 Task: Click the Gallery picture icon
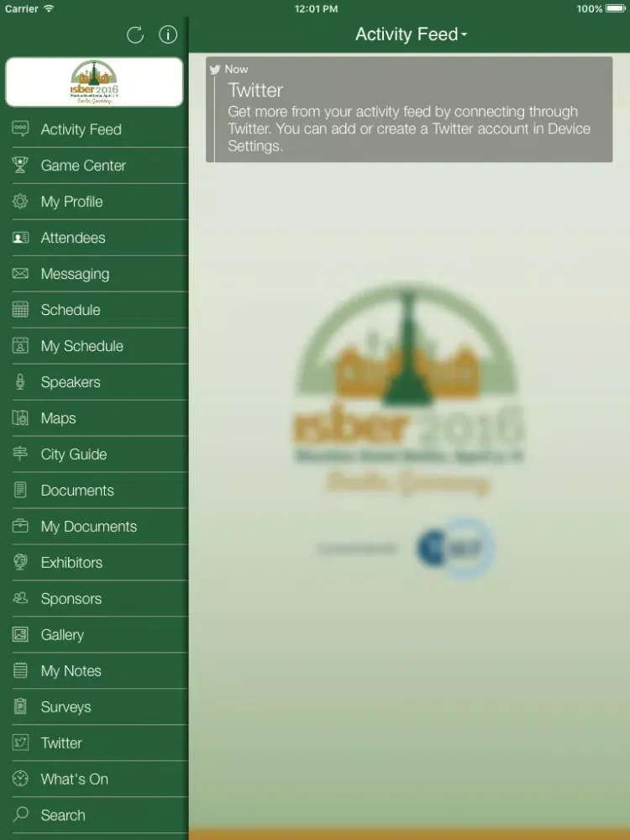(x=20, y=634)
